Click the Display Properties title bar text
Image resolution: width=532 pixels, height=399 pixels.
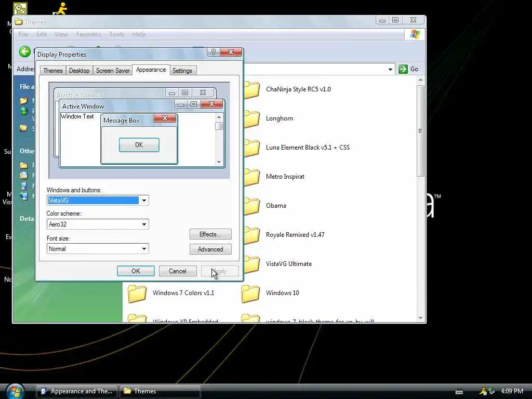point(62,54)
